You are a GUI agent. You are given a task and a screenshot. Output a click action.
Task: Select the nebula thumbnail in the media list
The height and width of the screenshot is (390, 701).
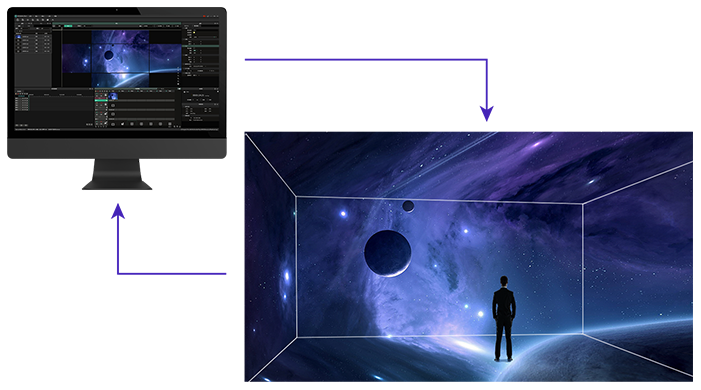tap(18, 37)
